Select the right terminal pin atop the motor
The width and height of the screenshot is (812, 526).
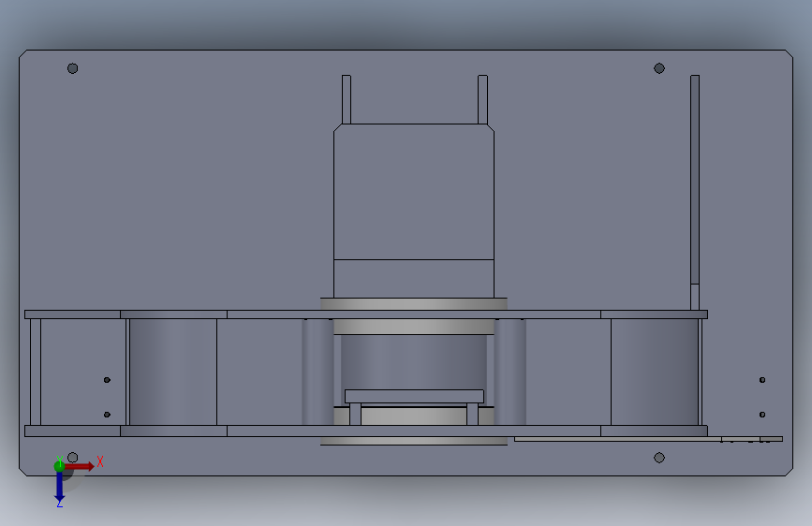pyautogui.click(x=482, y=99)
